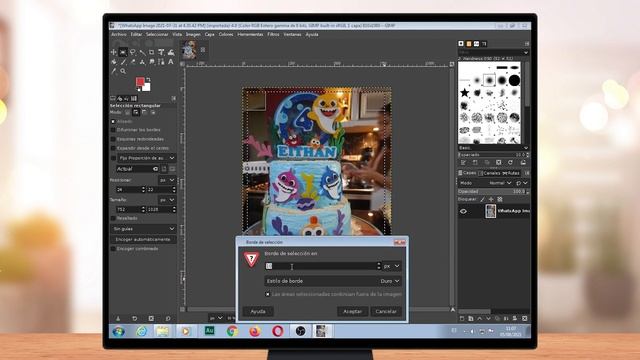Delete layer icon in Layers panel

(524, 318)
